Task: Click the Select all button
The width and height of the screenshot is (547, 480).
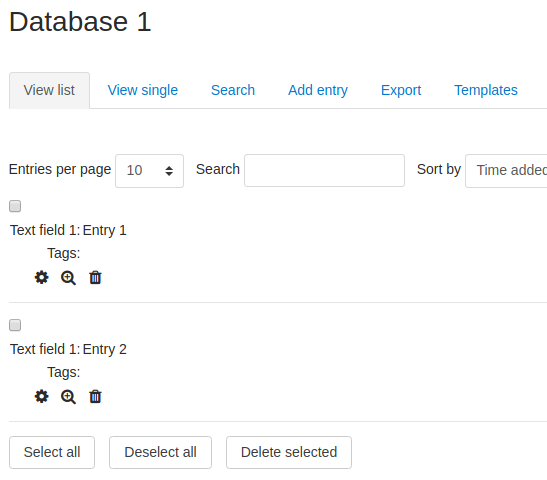Action: [52, 452]
